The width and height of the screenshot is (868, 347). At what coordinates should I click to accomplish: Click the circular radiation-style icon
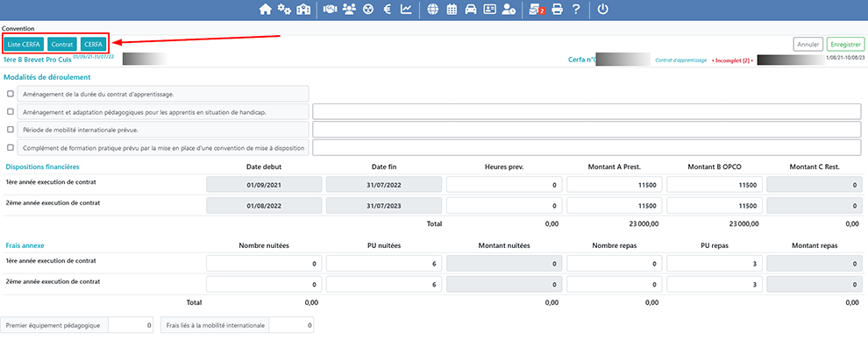pyautogui.click(x=368, y=10)
